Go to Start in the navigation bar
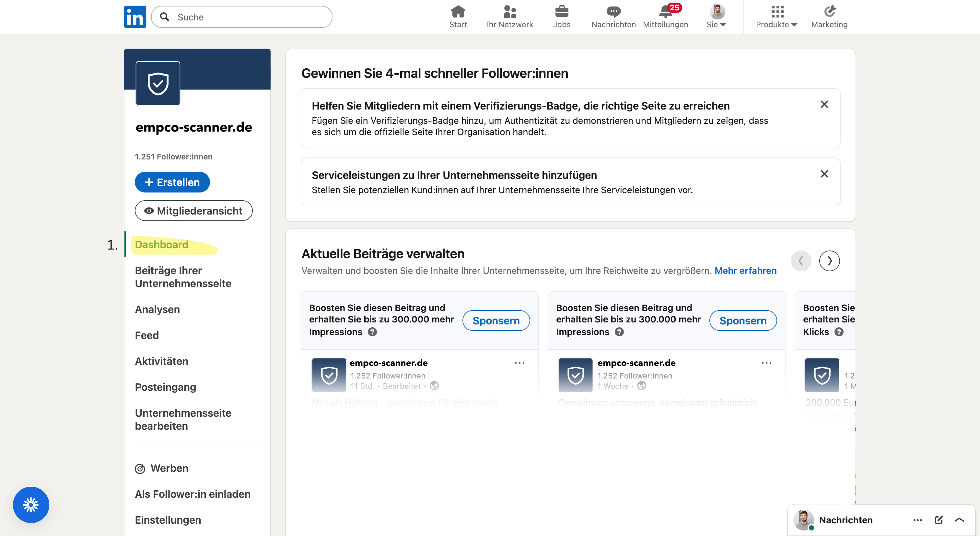Image resolution: width=980 pixels, height=536 pixels. coord(458,17)
